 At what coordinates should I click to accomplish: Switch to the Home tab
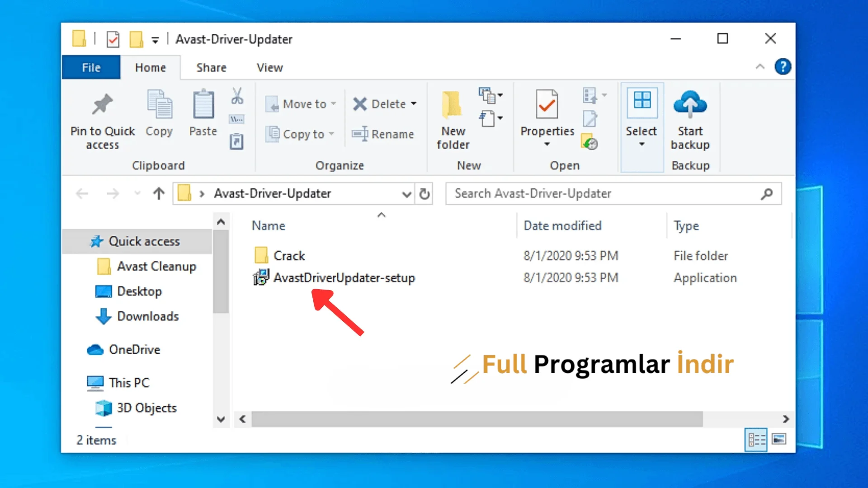coord(151,67)
